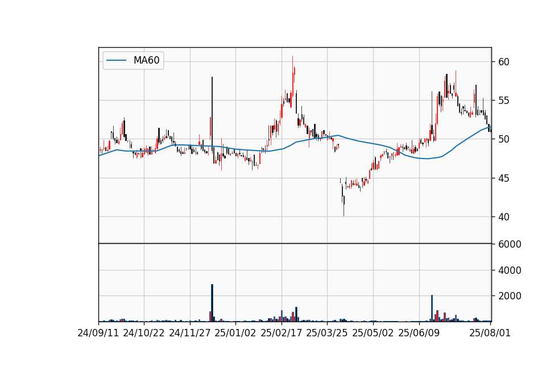The width and height of the screenshot is (546, 392).
Task: Click the price axis label 50
Action: 504,140
